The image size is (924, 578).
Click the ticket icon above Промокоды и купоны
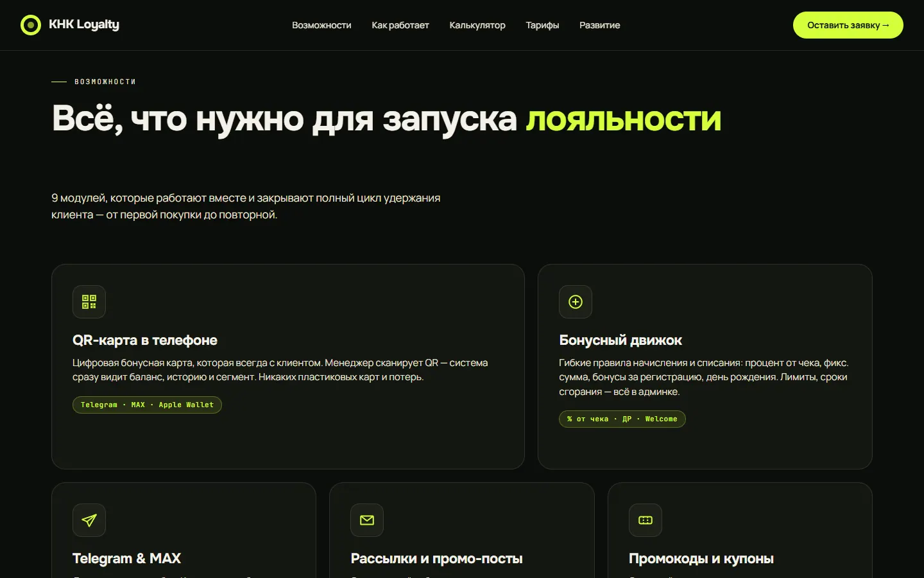click(646, 520)
